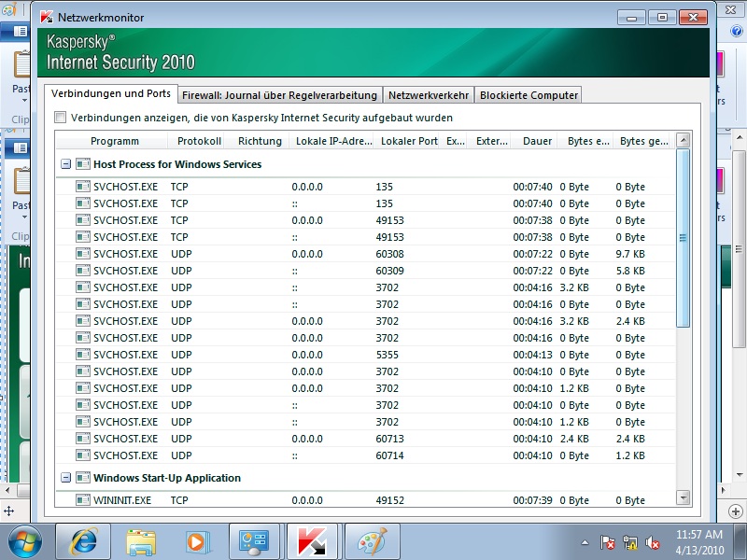Select SVCHOST.EXE TCP 0.0.0.0 port 135 row

(x=365, y=187)
